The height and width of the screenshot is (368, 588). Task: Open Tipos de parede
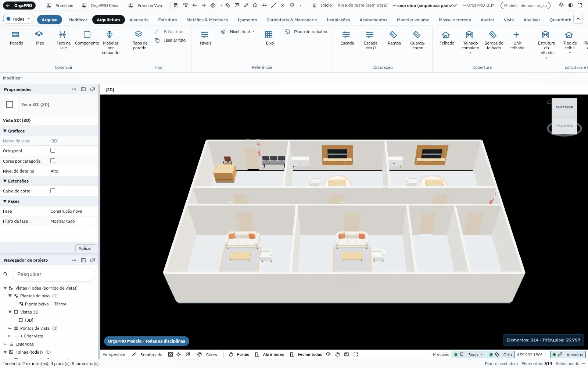tap(140, 40)
